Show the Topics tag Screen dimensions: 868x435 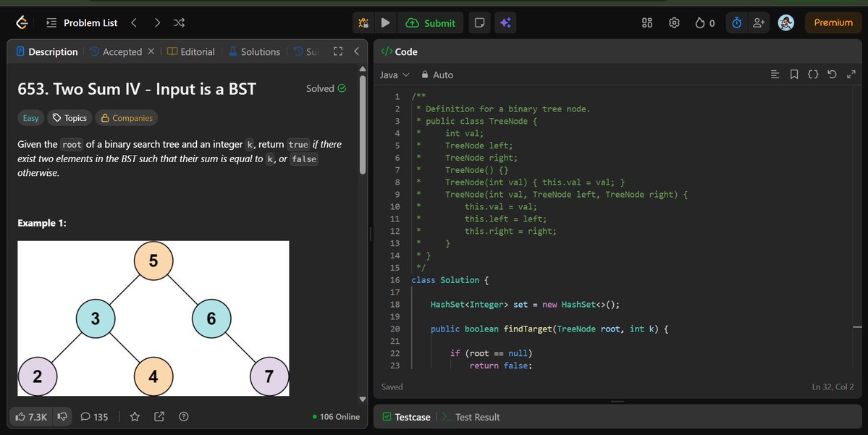pos(69,118)
